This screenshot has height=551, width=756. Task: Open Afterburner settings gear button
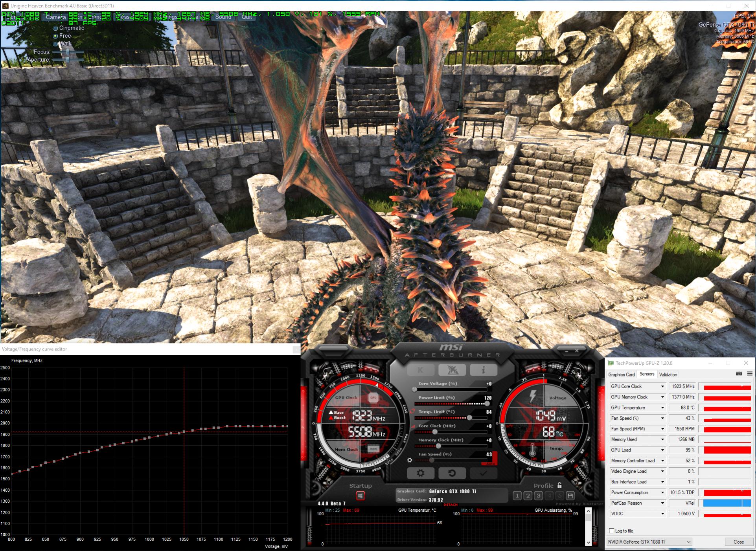420,473
